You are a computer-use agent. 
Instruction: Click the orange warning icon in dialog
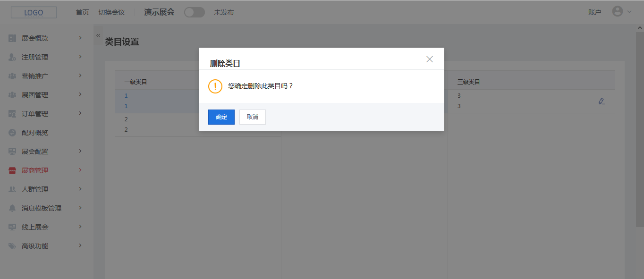coord(215,86)
